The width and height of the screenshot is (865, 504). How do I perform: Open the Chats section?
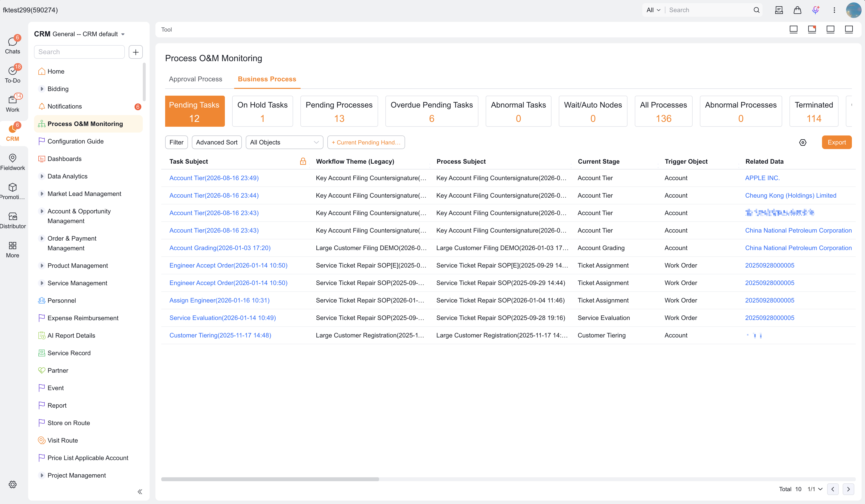pos(13,45)
